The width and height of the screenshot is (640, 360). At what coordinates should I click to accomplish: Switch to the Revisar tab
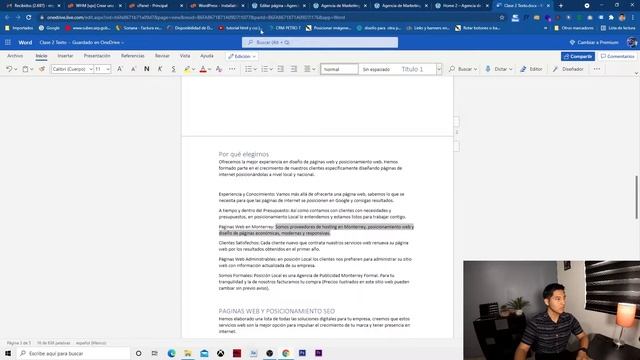(162, 56)
